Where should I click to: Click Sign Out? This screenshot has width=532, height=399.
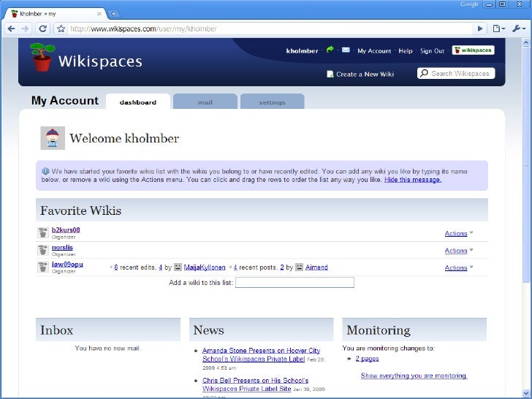[x=432, y=51]
